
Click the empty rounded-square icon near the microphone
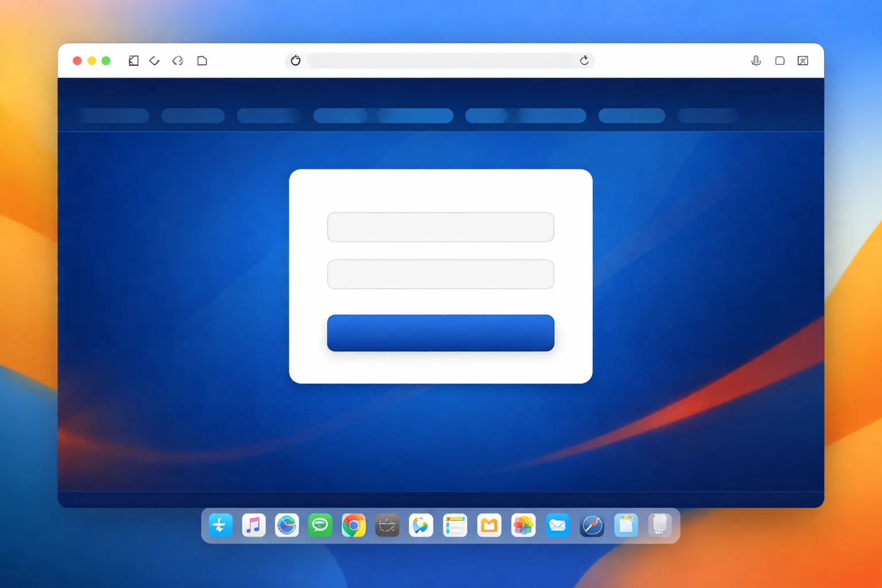(x=780, y=61)
